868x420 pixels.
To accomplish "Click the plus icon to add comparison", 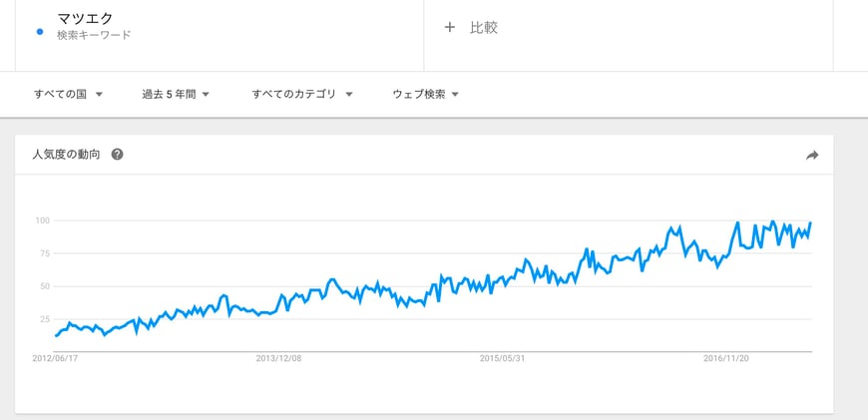I will (x=449, y=28).
